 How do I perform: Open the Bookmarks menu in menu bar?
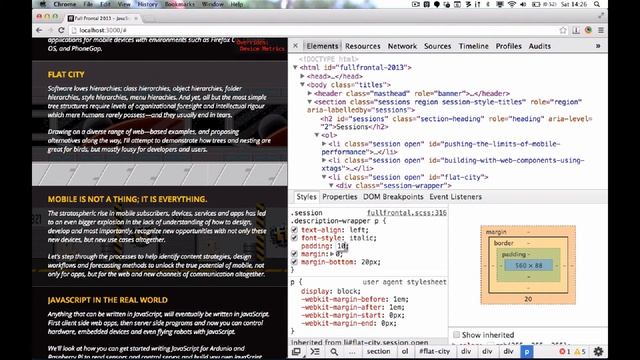pos(180,4)
